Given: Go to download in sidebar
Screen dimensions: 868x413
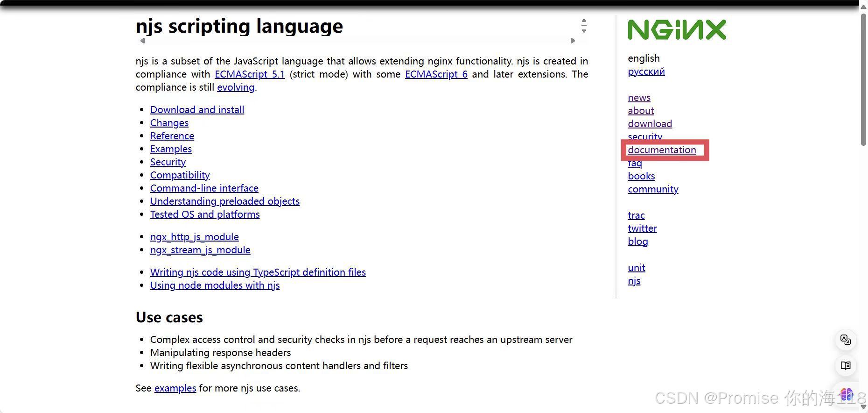Looking at the screenshot, I should tap(650, 124).
